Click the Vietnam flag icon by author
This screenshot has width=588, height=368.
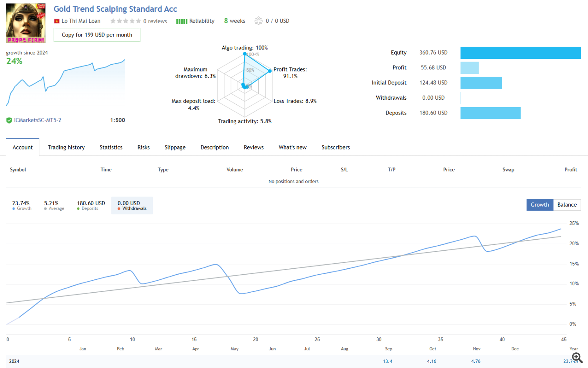click(57, 21)
